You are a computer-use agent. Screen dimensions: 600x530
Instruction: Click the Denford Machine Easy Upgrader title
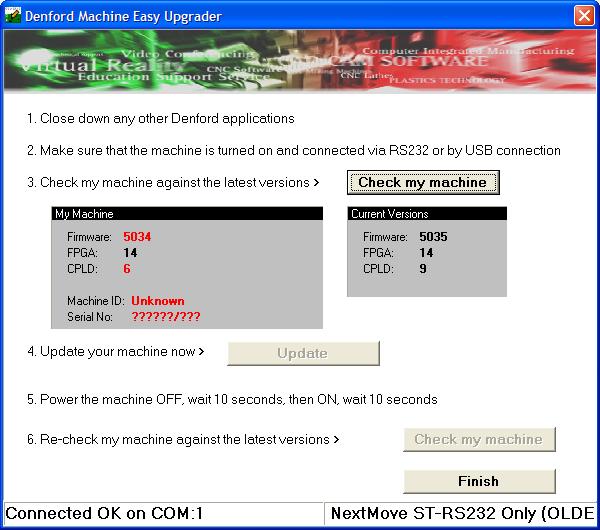(x=123, y=16)
